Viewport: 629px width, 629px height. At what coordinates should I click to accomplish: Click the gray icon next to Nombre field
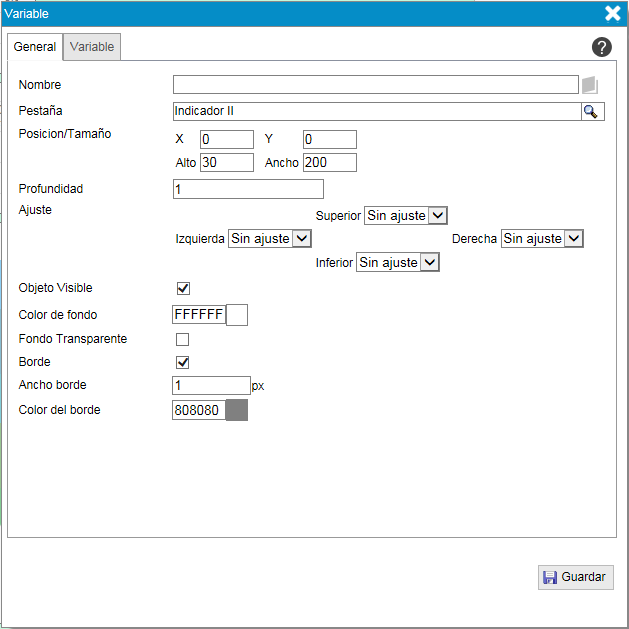point(589,85)
